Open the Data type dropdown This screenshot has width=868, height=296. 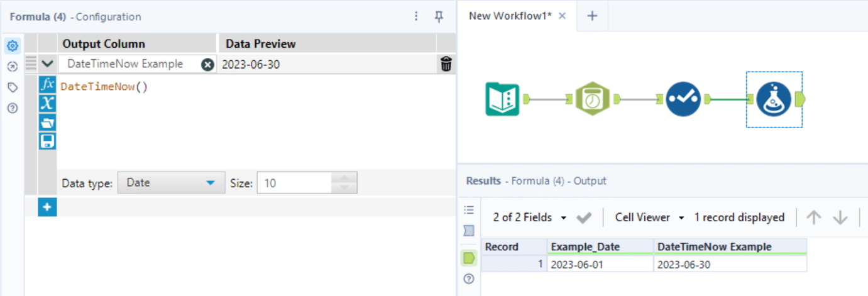(170, 183)
